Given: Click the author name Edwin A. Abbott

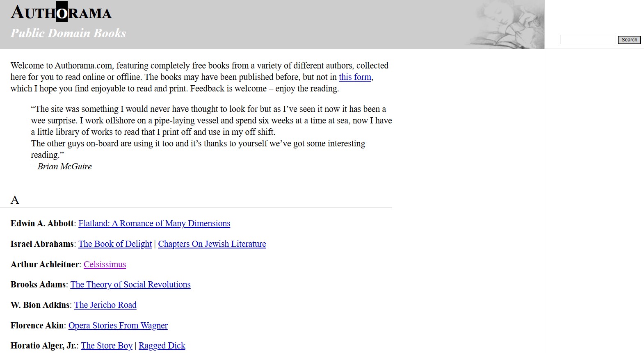Looking at the screenshot, I should pos(42,223).
